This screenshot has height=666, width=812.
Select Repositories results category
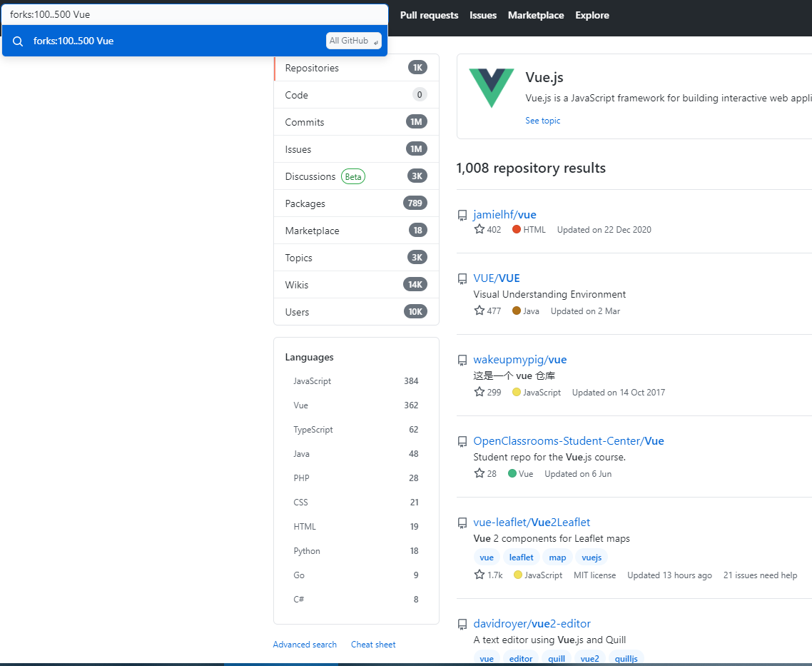356,68
